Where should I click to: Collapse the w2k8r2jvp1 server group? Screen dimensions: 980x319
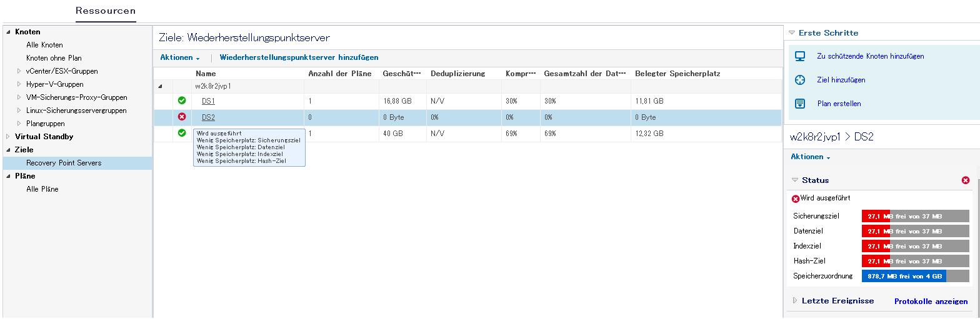pos(161,87)
